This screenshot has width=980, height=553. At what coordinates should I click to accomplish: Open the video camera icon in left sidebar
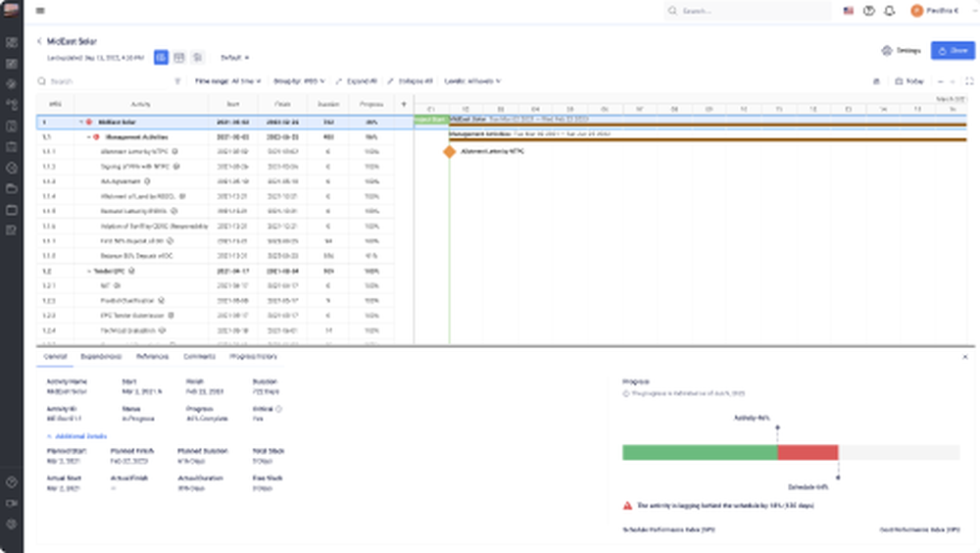pyautogui.click(x=11, y=504)
